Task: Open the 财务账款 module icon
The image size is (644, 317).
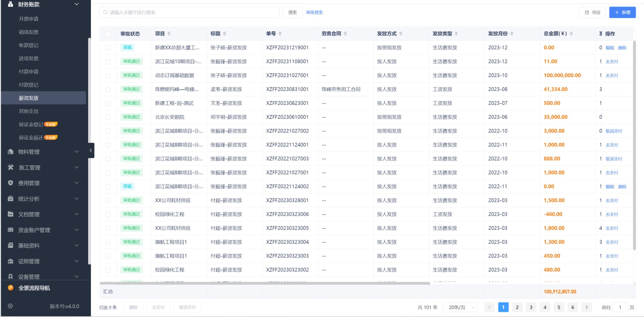Action: click(10, 4)
